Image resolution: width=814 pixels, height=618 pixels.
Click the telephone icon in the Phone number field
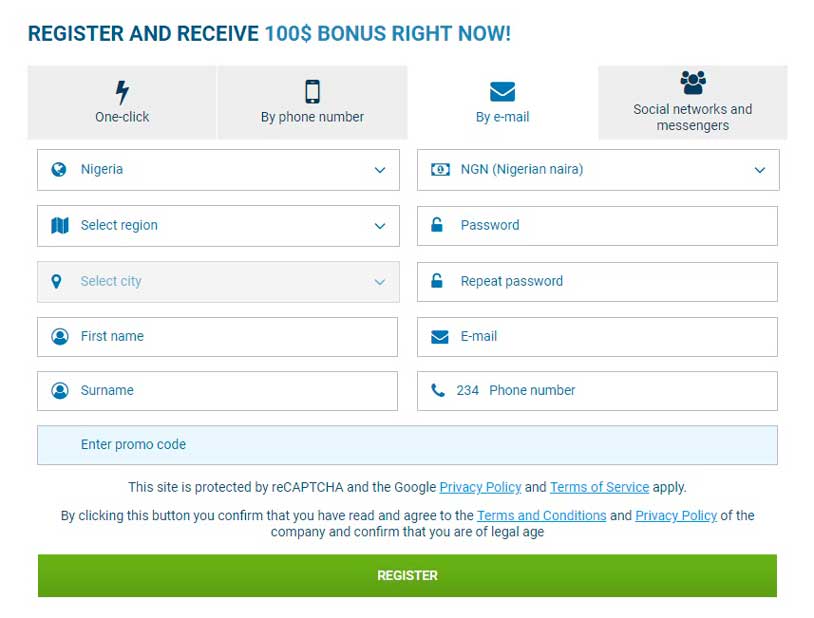click(438, 390)
